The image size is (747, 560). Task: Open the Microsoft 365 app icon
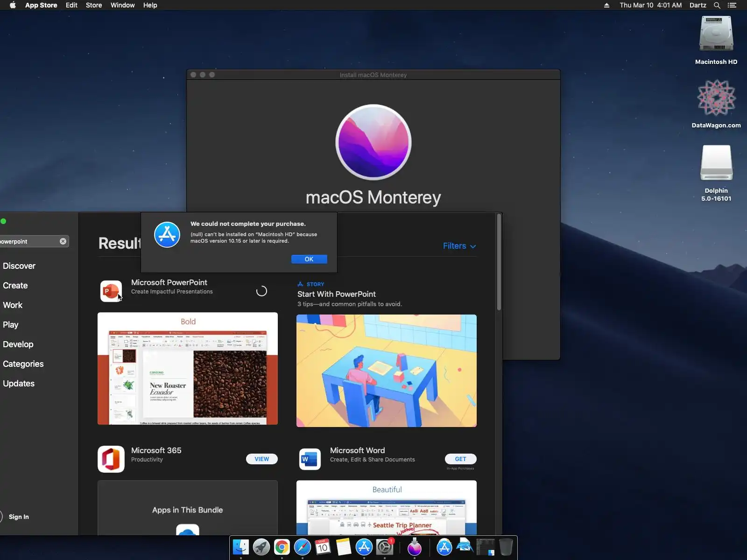111,459
